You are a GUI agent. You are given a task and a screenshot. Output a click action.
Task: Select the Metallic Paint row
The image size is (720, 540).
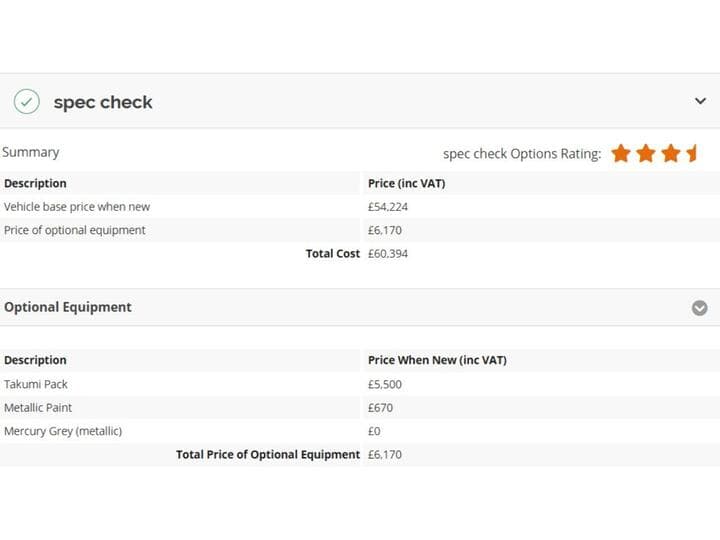[360, 407]
